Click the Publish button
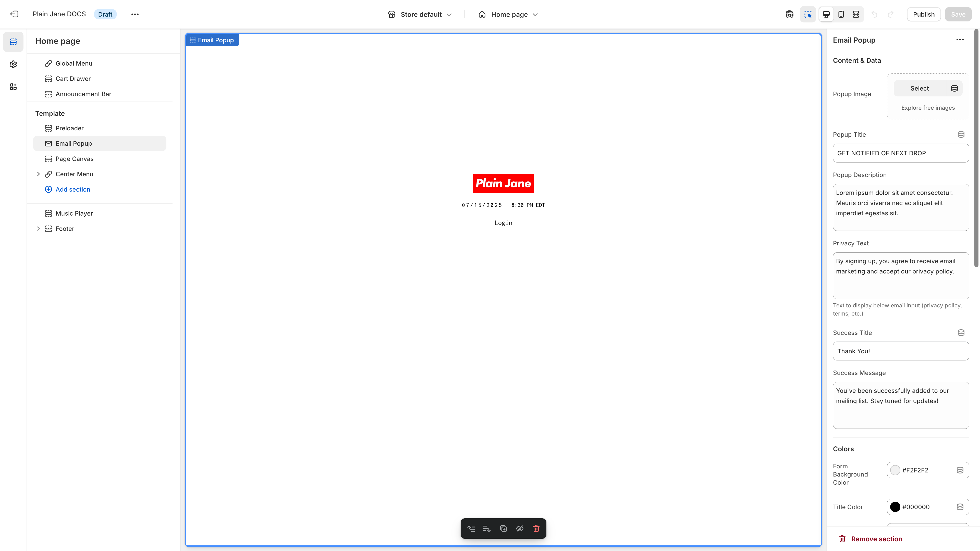This screenshot has width=980, height=551. (x=924, y=14)
